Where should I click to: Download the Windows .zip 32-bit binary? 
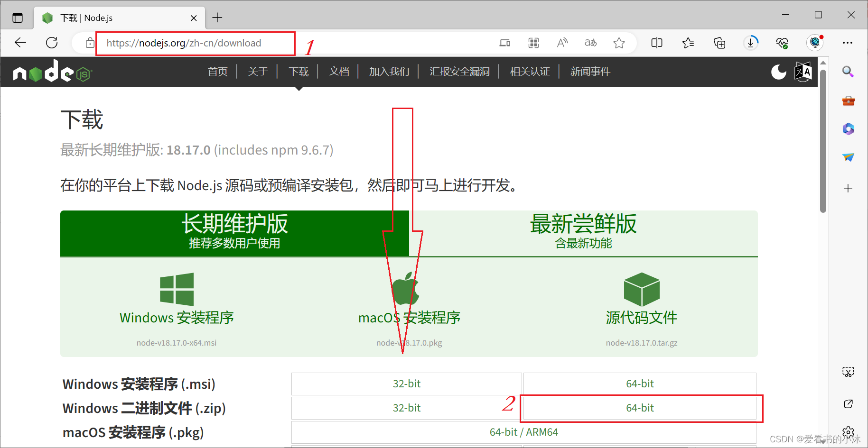click(407, 408)
